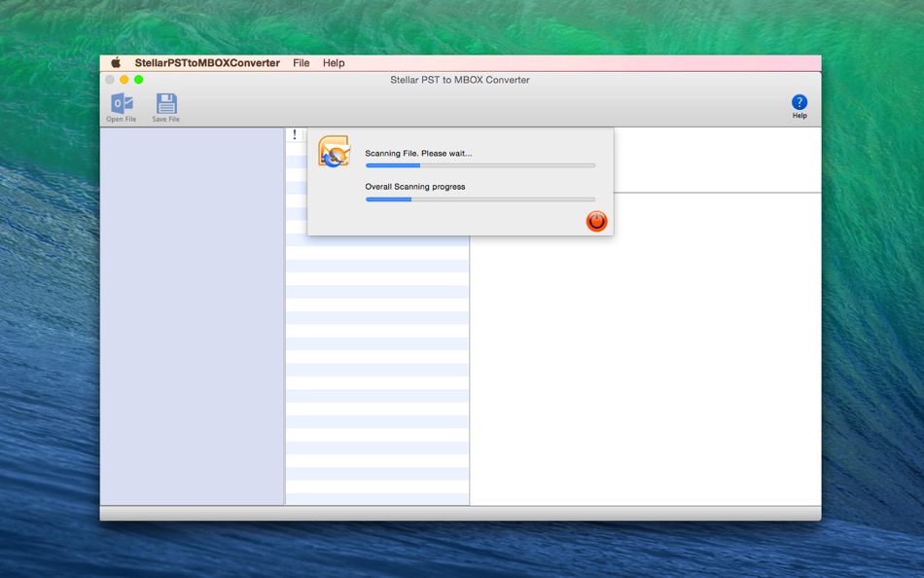Image resolution: width=924 pixels, height=578 pixels.
Task: Open the StellarPSTtoMBOXConverter application menu
Action: 207,62
